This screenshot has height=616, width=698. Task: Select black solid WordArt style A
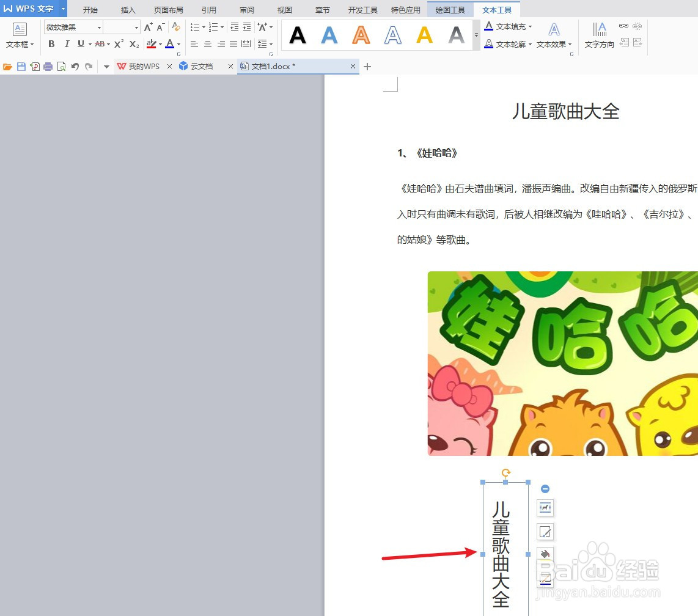click(x=298, y=35)
